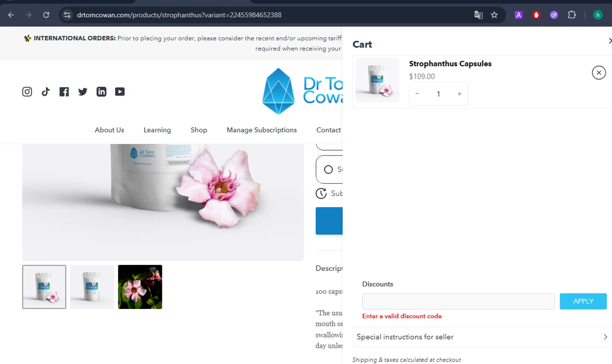612x364 pixels.
Task: Expand Special instructions for seller
Action: pos(482,337)
